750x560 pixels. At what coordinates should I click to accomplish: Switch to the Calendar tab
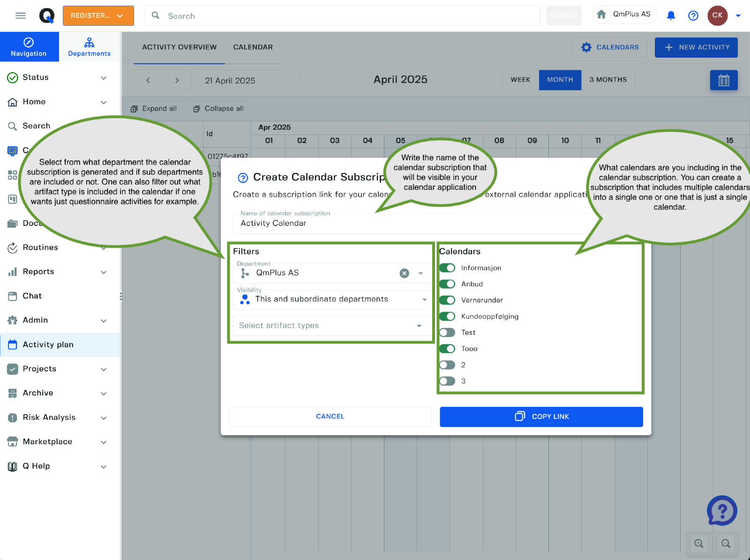point(253,47)
